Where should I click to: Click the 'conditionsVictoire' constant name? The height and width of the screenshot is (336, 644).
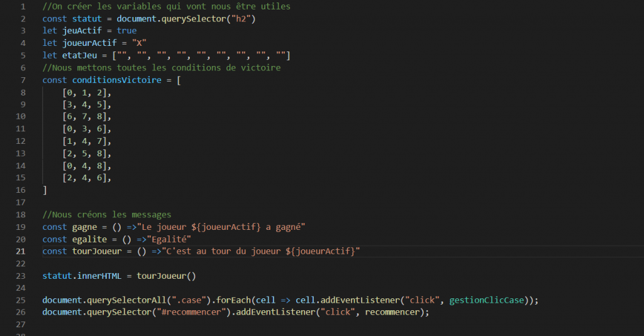(116, 80)
